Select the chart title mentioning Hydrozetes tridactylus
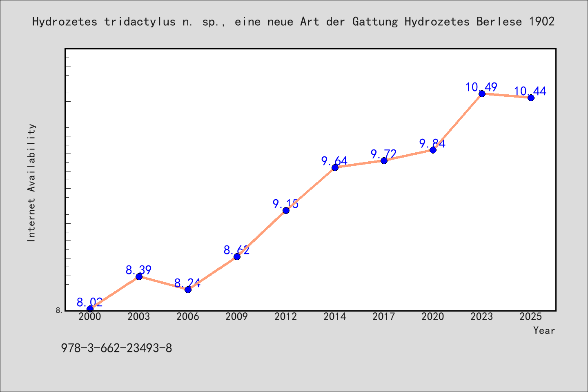The image size is (588, 392). (x=294, y=22)
